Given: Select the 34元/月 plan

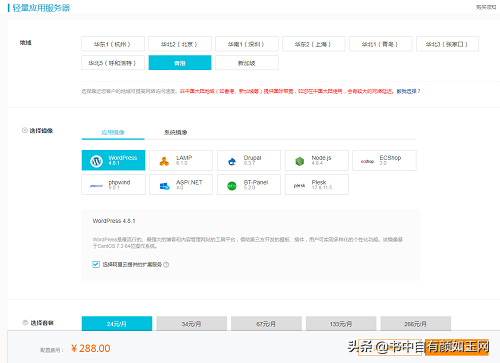Looking at the screenshot, I should pos(191,324).
